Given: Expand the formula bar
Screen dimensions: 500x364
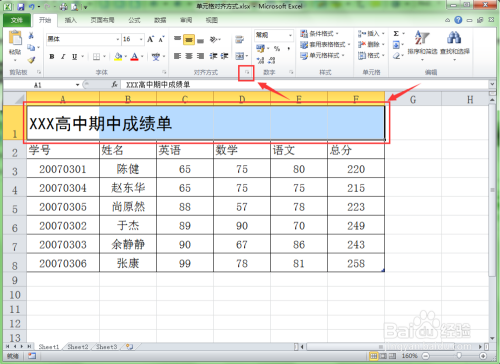Looking at the screenshot, I should [492, 84].
